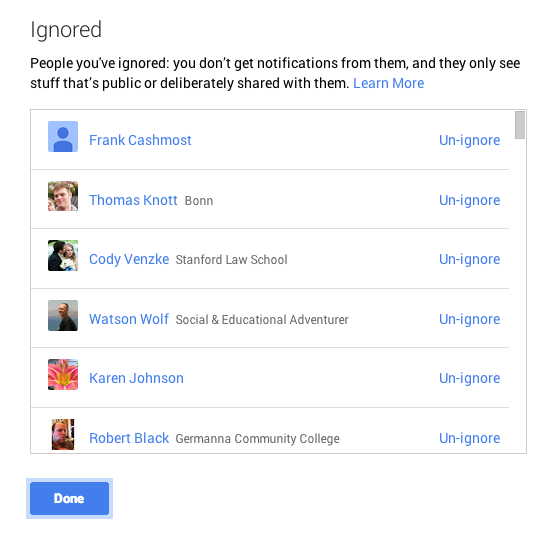Open the Learn More link
The height and width of the screenshot is (541, 543).
[x=388, y=83]
